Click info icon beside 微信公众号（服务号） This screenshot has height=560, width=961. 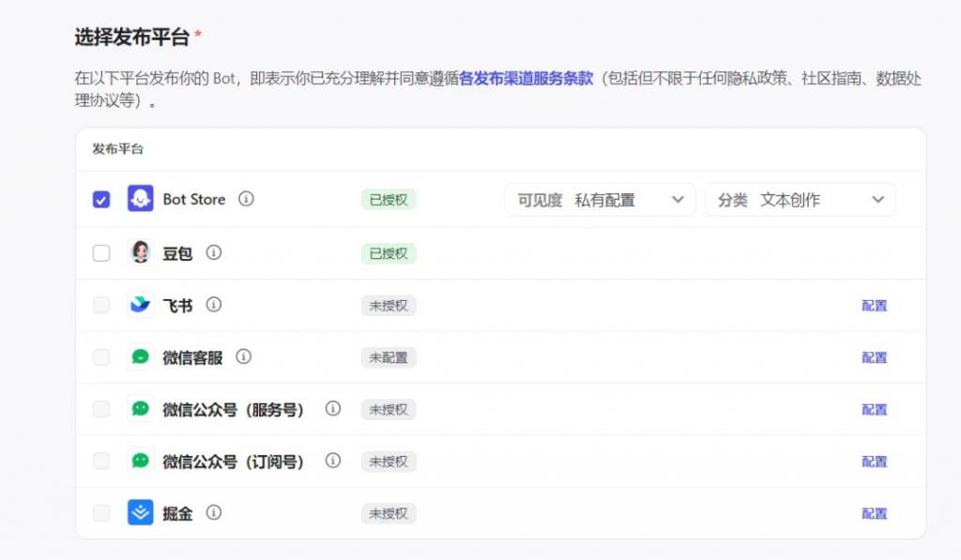coord(333,409)
